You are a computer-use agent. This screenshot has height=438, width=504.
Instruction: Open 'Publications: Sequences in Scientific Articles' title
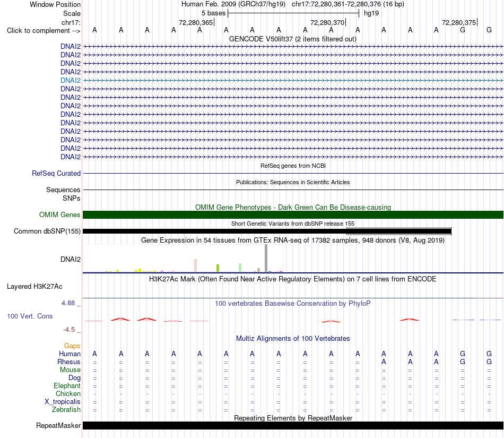point(293,182)
